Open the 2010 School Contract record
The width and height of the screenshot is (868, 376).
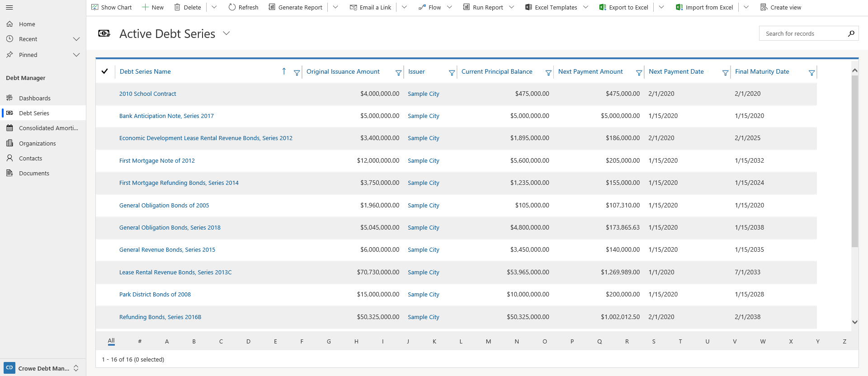[147, 94]
